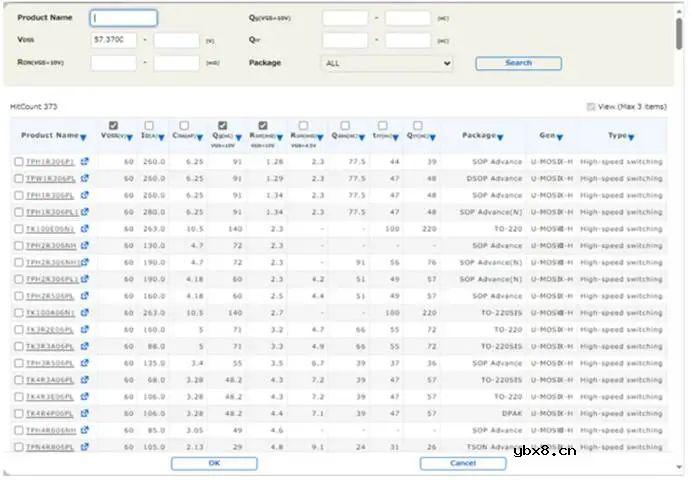Select the TPH2R306NH row checkbox
The height and width of the screenshot is (481, 692).
click(19, 245)
